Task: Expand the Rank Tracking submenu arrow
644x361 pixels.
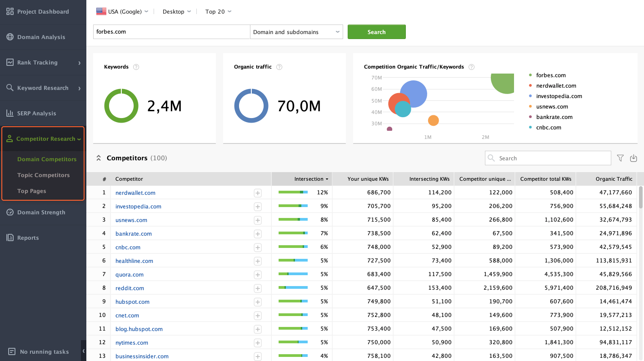Action: pyautogui.click(x=79, y=63)
